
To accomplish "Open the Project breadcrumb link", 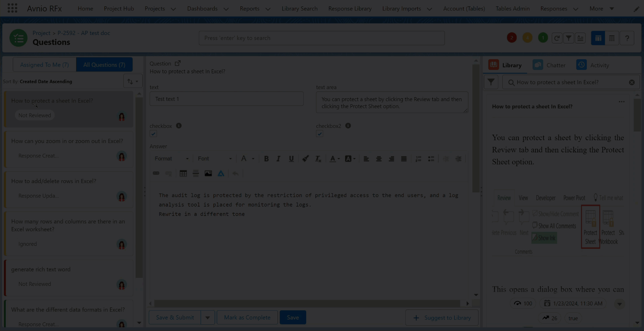I will point(41,33).
